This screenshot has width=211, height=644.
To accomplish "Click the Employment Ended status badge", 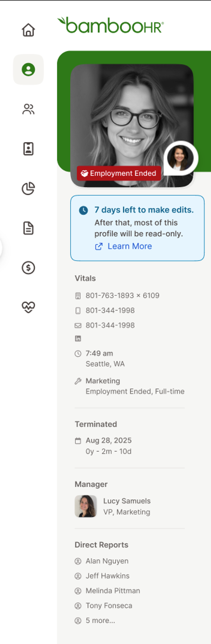I will click(119, 173).
